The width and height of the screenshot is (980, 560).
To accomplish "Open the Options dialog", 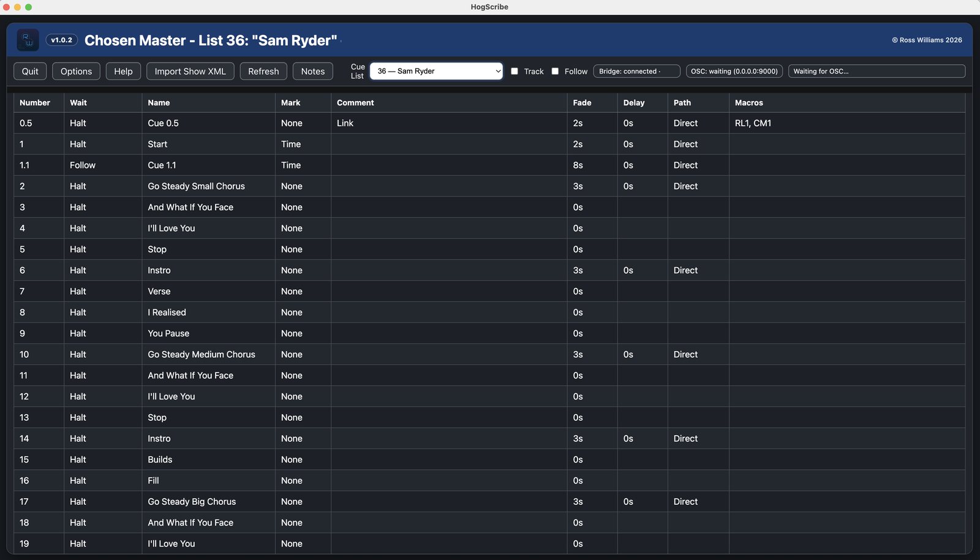I will (76, 71).
